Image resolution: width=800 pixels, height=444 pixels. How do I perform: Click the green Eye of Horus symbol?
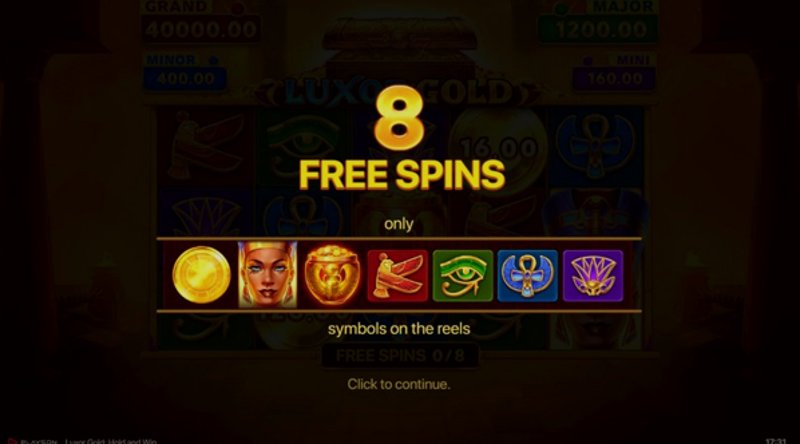click(x=463, y=276)
